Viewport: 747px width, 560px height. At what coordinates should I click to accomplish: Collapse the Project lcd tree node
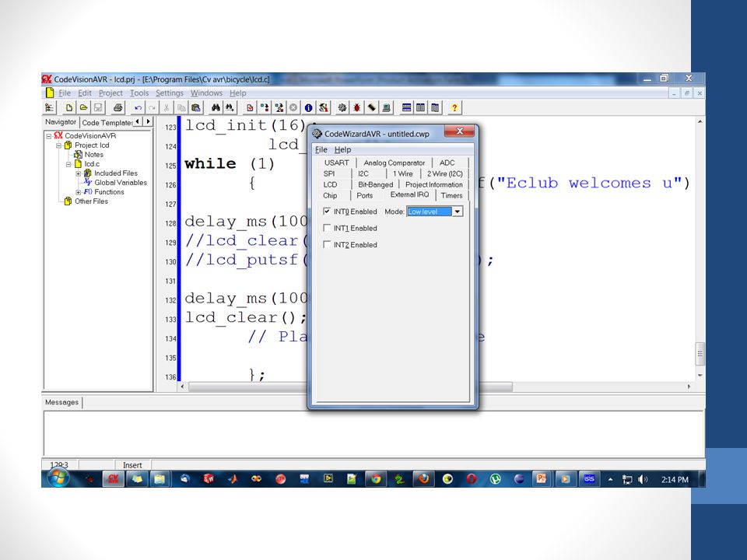(x=58, y=145)
